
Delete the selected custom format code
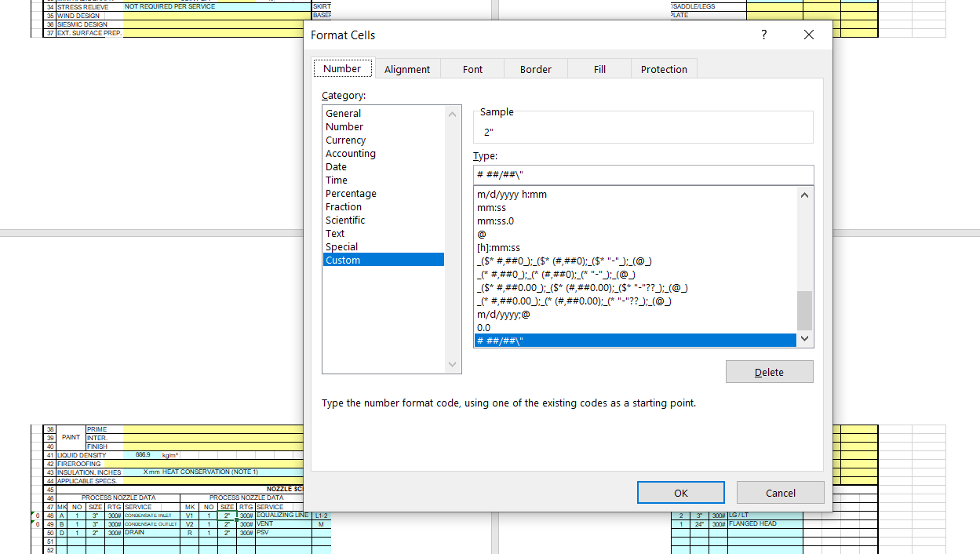(769, 371)
